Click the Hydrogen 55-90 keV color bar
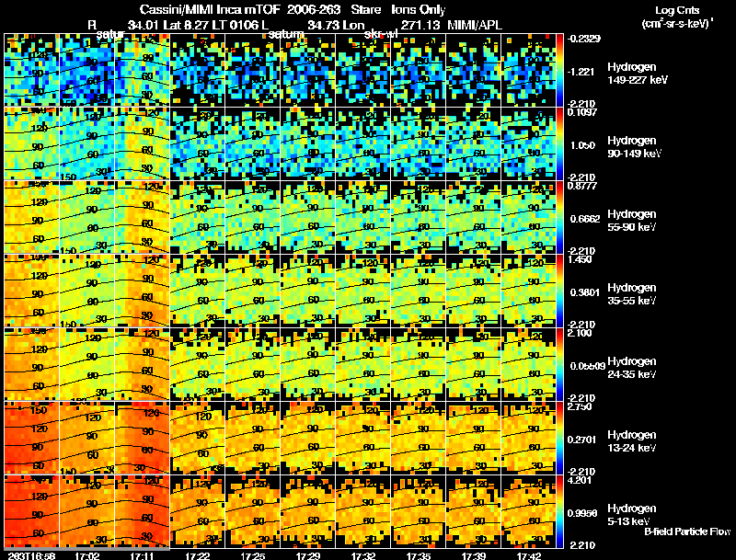Image resolution: width=736 pixels, height=560 pixels. pyautogui.click(x=559, y=217)
